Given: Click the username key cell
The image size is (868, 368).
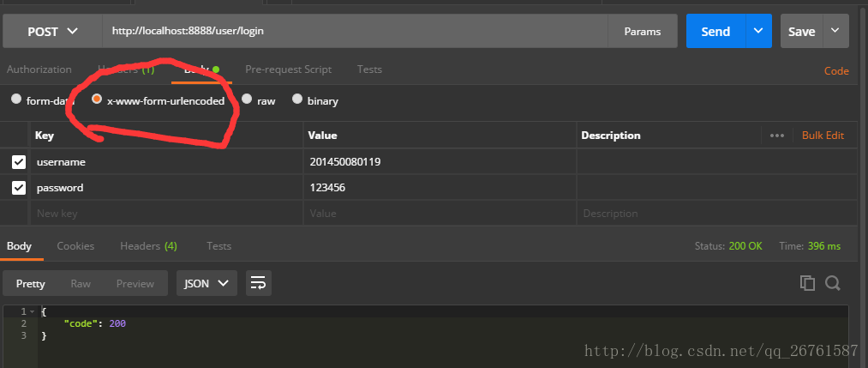Looking at the screenshot, I should tap(166, 162).
